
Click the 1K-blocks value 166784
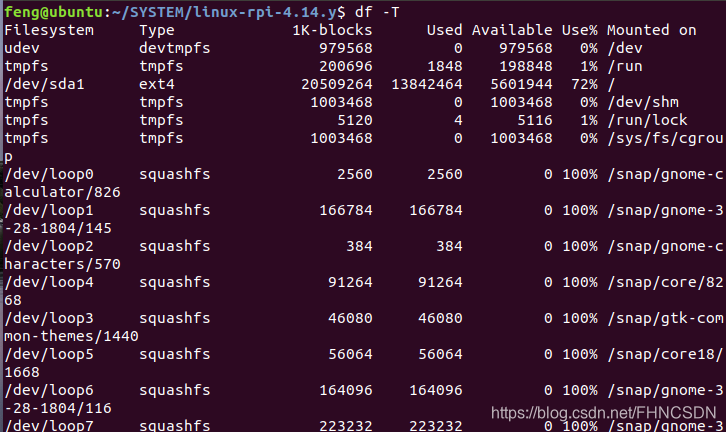(x=346, y=211)
